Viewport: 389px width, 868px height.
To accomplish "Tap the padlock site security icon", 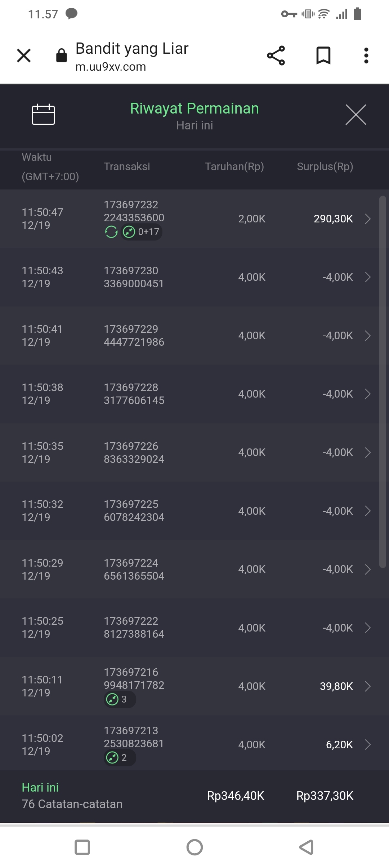I will click(62, 56).
